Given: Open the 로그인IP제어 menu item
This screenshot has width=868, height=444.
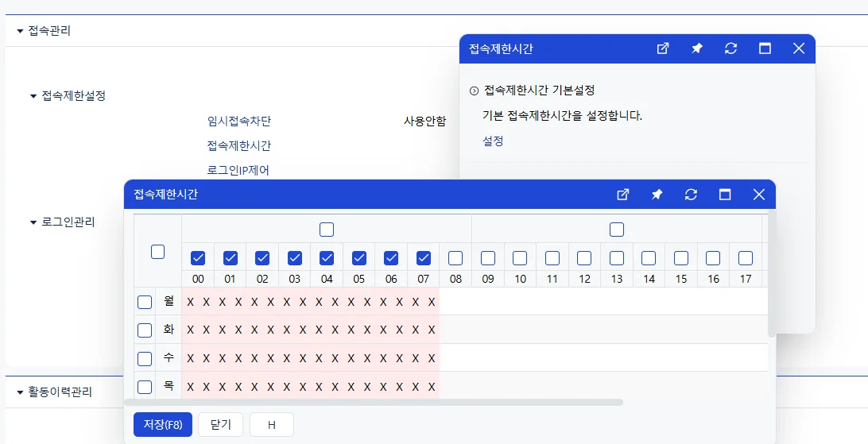Looking at the screenshot, I should tap(238, 170).
